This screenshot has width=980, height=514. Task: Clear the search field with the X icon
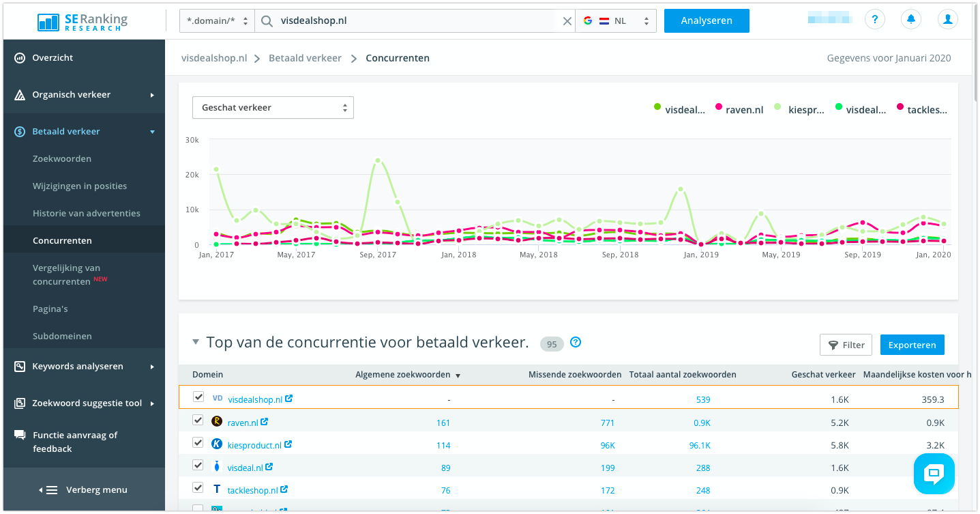click(567, 21)
